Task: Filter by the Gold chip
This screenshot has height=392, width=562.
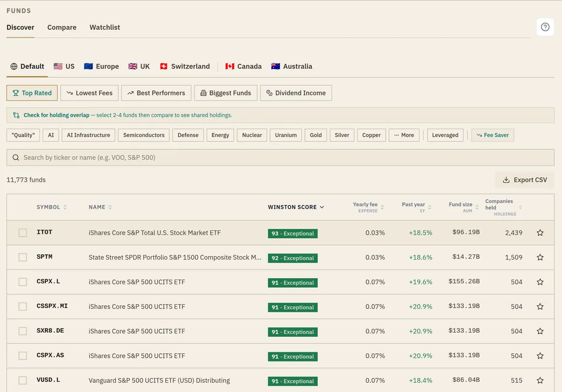Action: coord(316,135)
